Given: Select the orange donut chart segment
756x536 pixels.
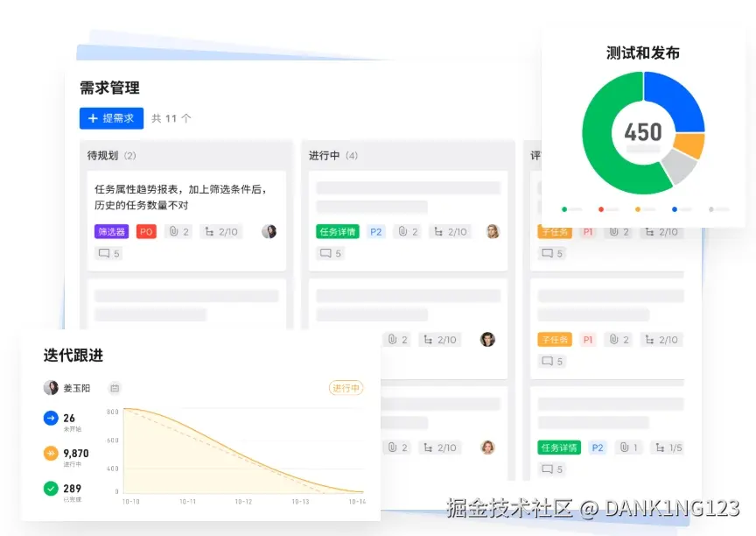Looking at the screenshot, I should tap(689, 145).
